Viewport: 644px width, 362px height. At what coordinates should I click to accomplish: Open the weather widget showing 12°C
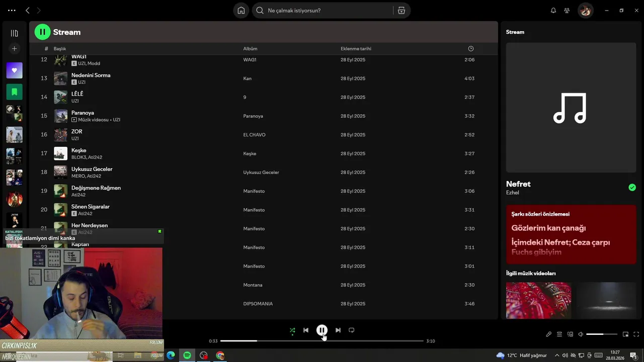[522, 355]
